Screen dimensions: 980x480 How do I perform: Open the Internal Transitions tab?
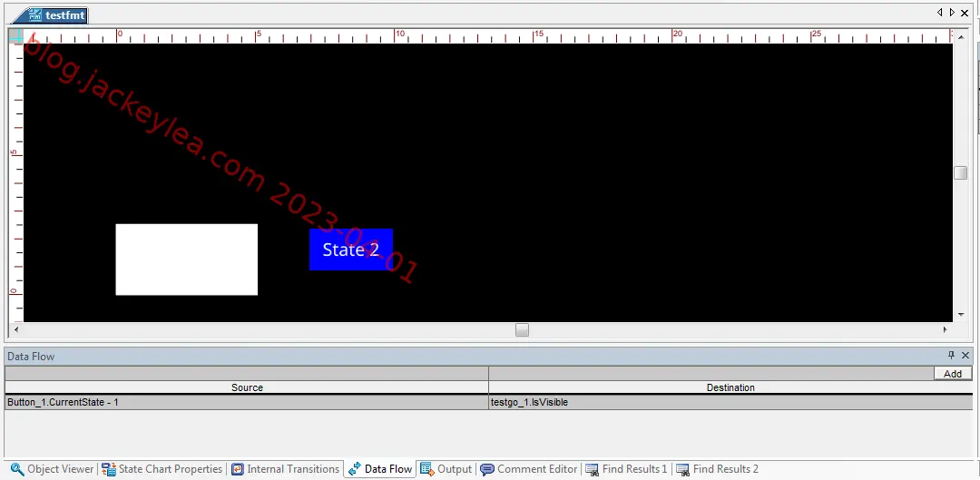(286, 469)
